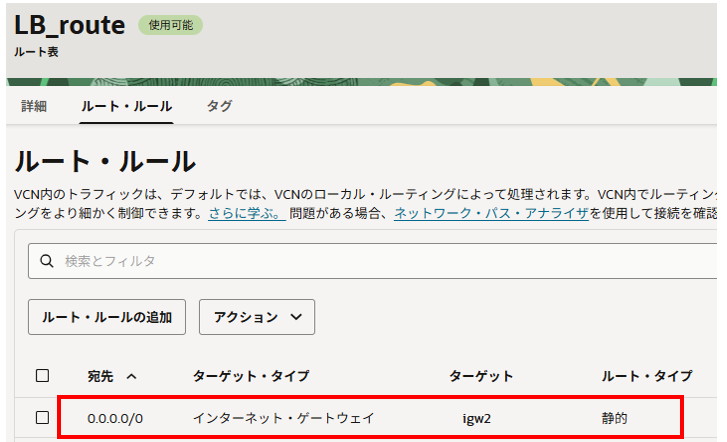Click the インターネット・ゲートウェイ cell
Screen dimensions: 727x442
coord(283,418)
